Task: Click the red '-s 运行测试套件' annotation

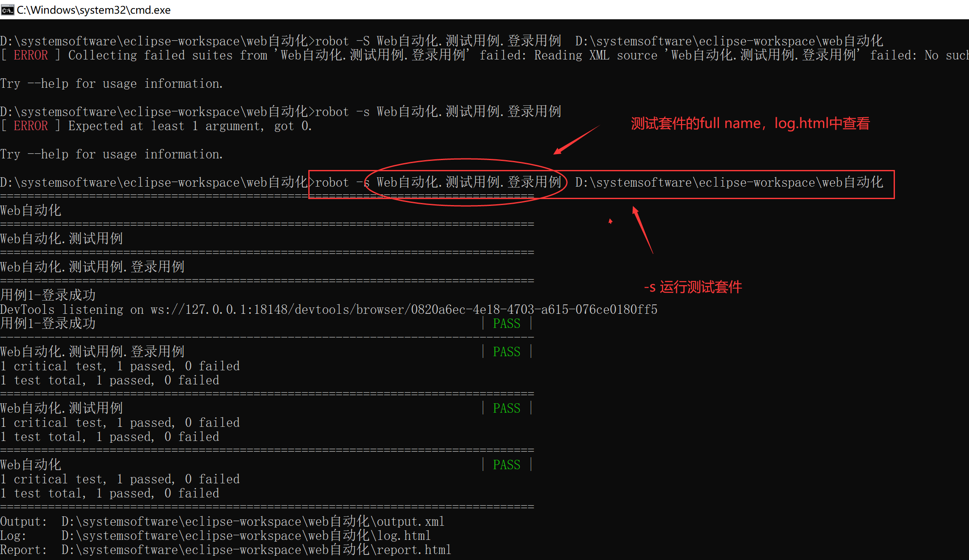Action: (x=693, y=287)
